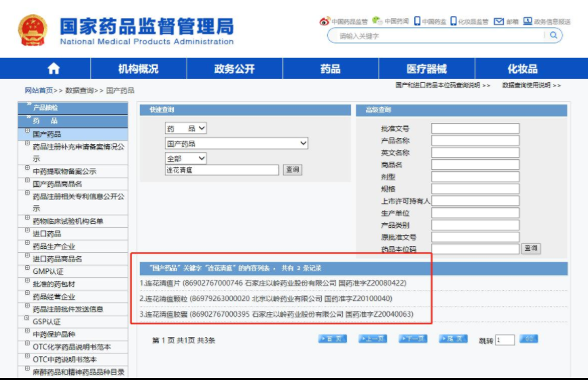This screenshot has width=588, height=380.
Task: Click the 政务信息报送 monitor icon
Action: coord(528,21)
